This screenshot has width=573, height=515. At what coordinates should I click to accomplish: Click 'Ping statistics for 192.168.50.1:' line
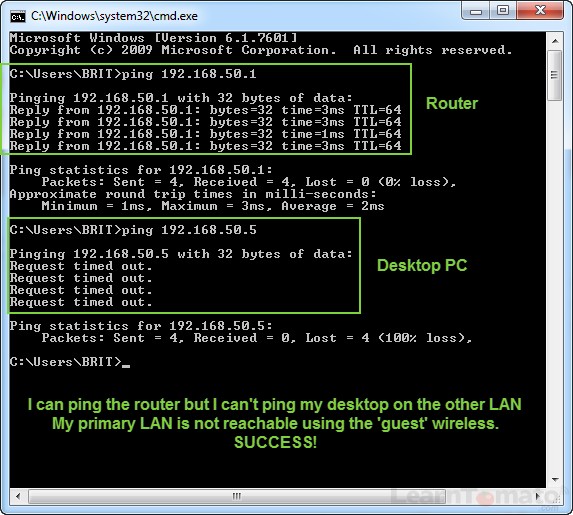tap(141, 170)
